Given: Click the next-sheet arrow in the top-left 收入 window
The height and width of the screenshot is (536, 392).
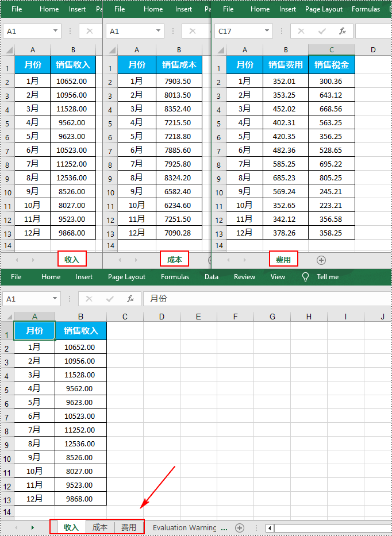Looking at the screenshot, I should [x=33, y=260].
